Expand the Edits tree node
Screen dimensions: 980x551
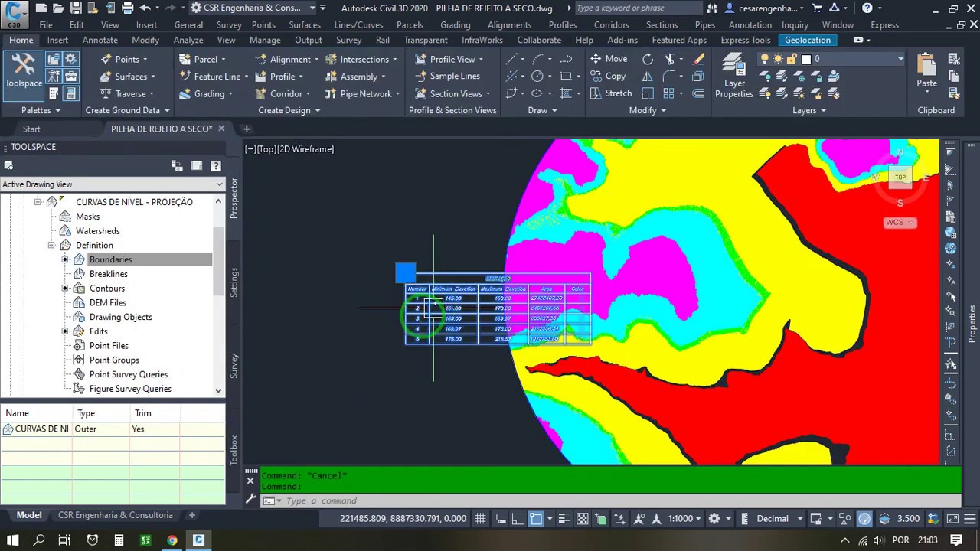point(65,331)
